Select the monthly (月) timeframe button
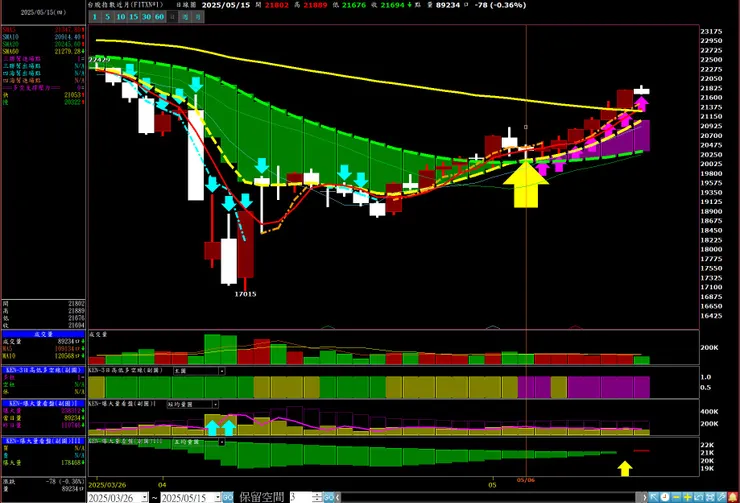Image resolution: width=740 pixels, height=503 pixels. (x=198, y=17)
